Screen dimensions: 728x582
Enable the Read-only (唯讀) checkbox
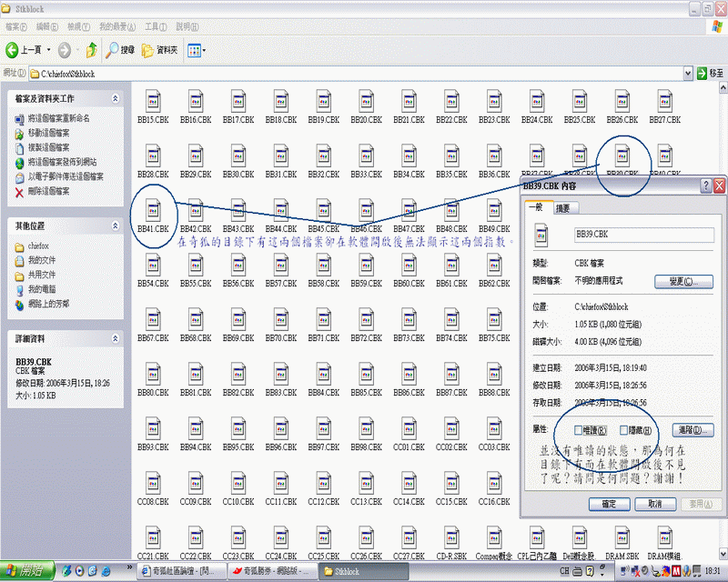coord(580,429)
